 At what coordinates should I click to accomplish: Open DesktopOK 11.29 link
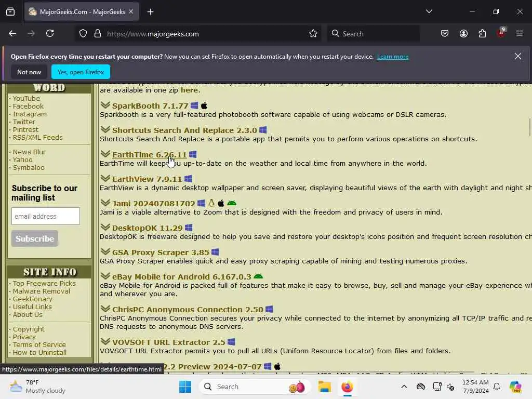point(147,228)
